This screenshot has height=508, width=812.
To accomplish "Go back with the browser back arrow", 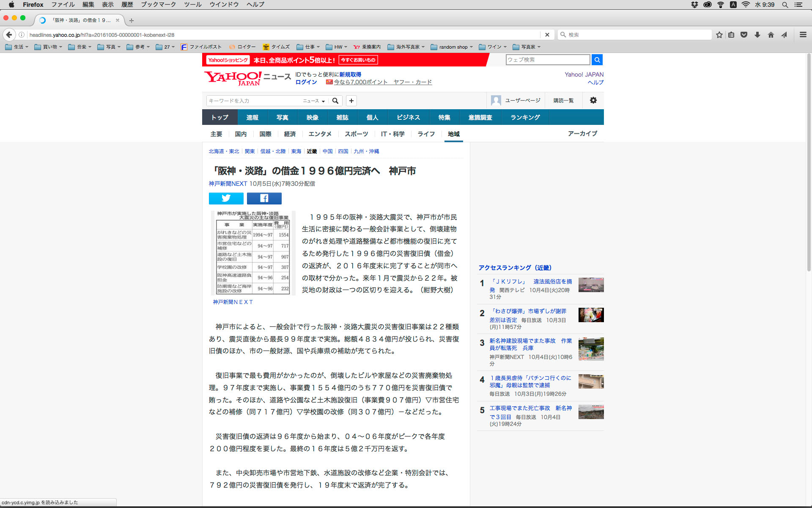I will click(9, 35).
